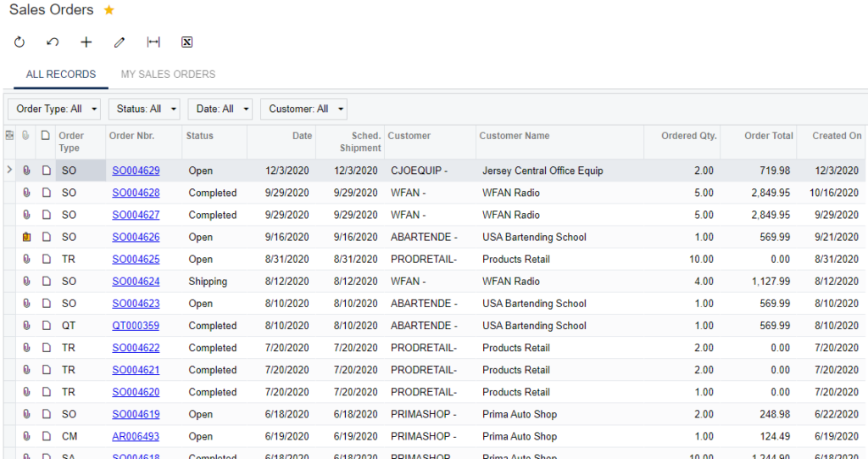
Task: Open the Customer: All filter dropdown
Action: tap(303, 109)
